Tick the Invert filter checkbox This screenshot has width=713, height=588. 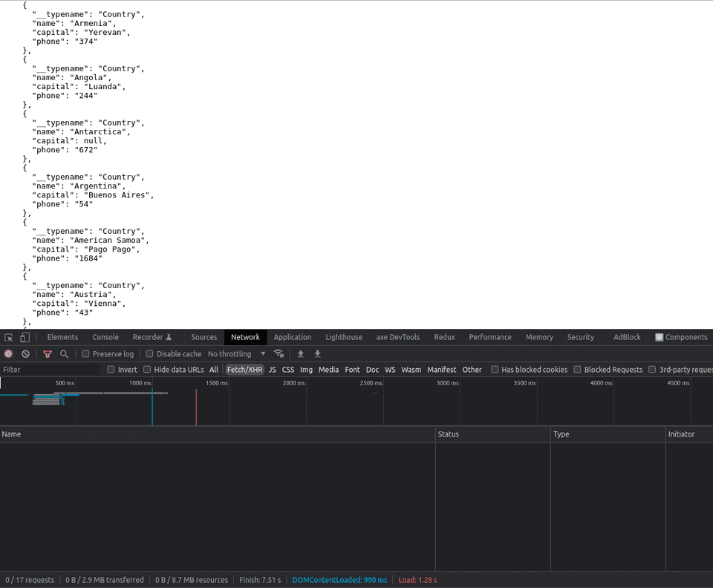(x=111, y=370)
